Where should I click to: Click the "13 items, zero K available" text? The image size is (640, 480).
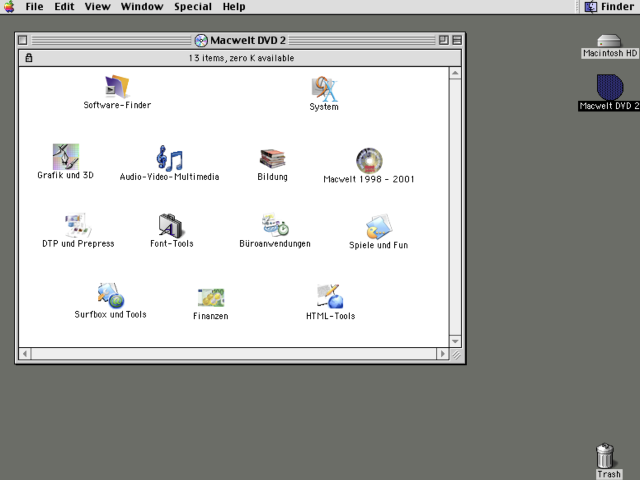[241, 58]
